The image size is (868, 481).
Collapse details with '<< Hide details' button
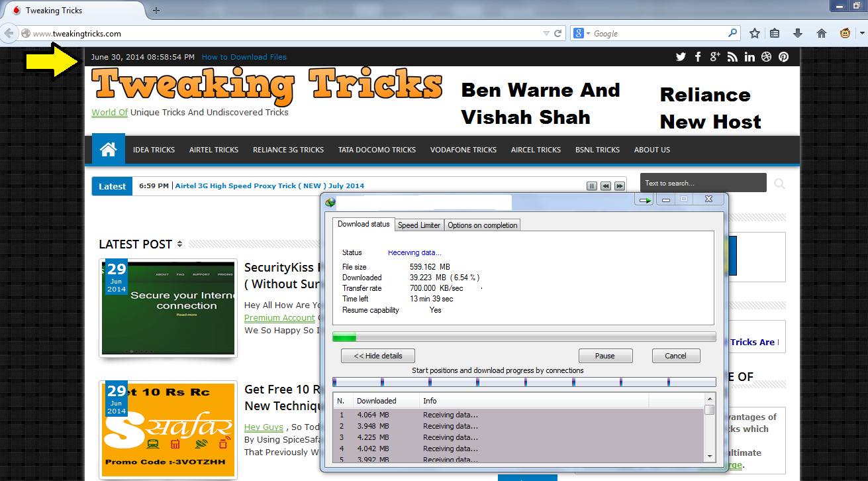(x=378, y=356)
